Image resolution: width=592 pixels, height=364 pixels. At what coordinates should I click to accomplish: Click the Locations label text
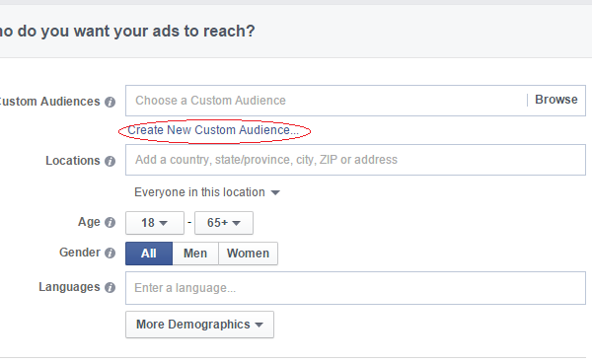tap(73, 161)
